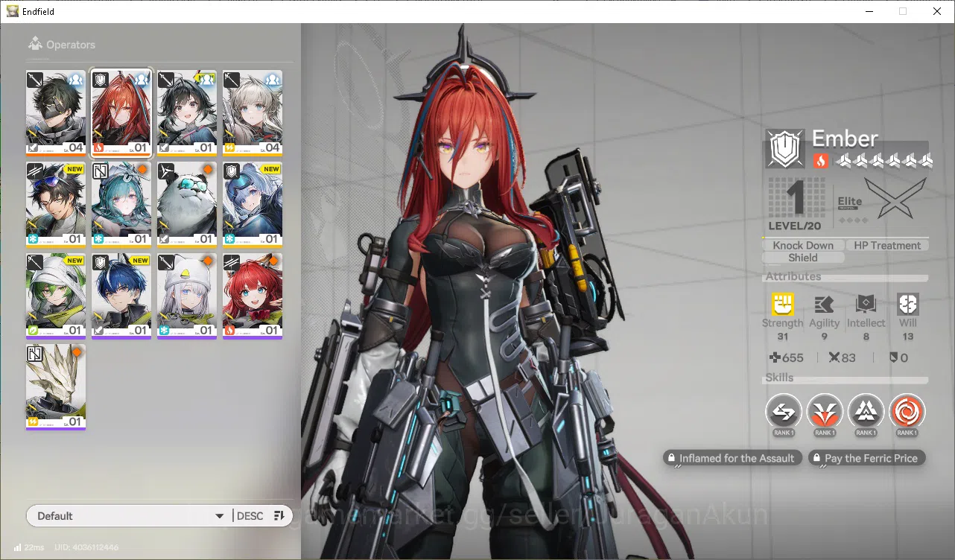
Task: Select the Will attribute icon
Action: (908, 304)
